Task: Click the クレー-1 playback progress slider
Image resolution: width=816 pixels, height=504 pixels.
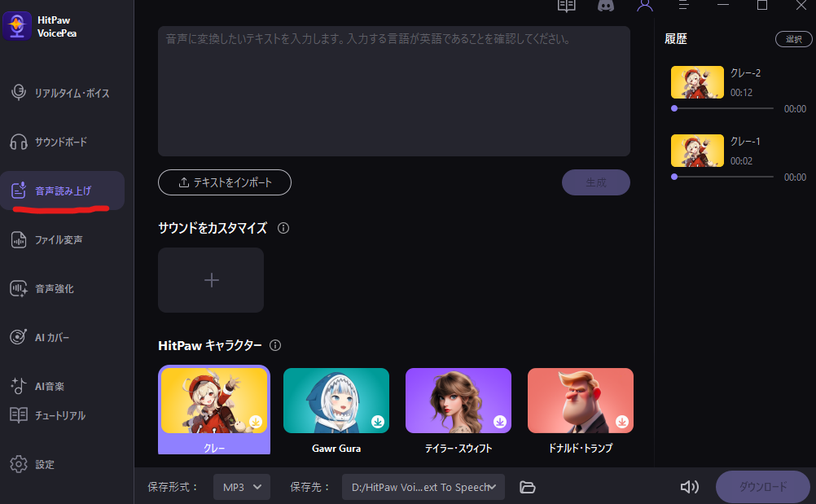Action: [x=723, y=177]
